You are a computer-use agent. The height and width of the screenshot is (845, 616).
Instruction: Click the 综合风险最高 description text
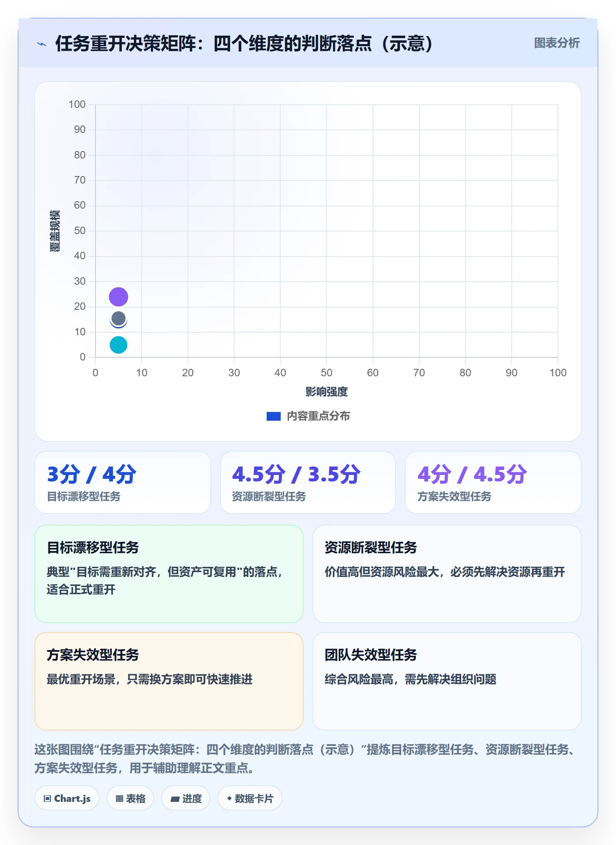click(410, 679)
